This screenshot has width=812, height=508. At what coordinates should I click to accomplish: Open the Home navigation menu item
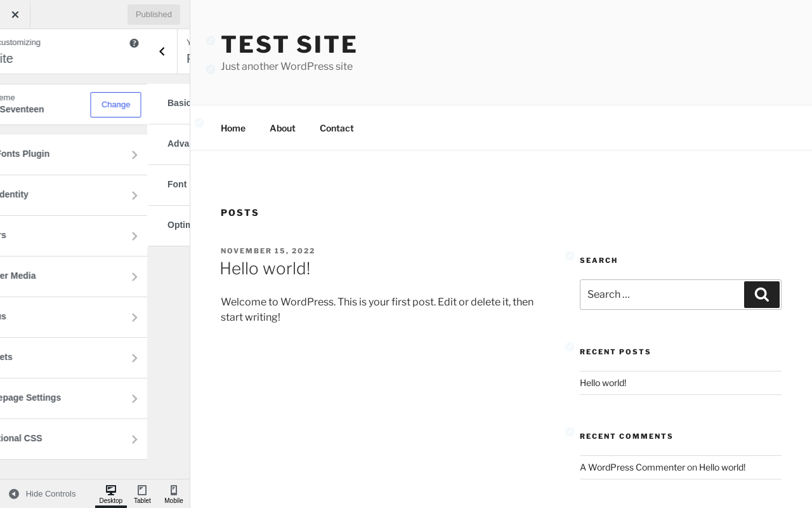233,128
